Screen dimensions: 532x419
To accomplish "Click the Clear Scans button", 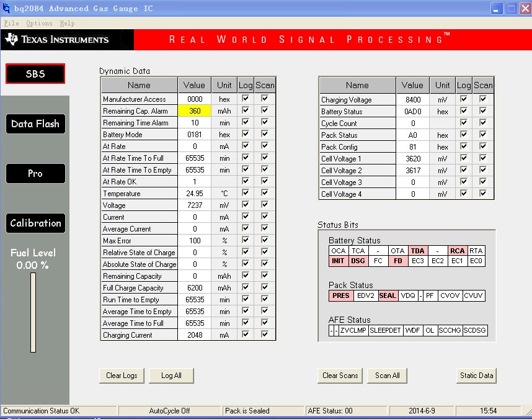I will [340, 376].
